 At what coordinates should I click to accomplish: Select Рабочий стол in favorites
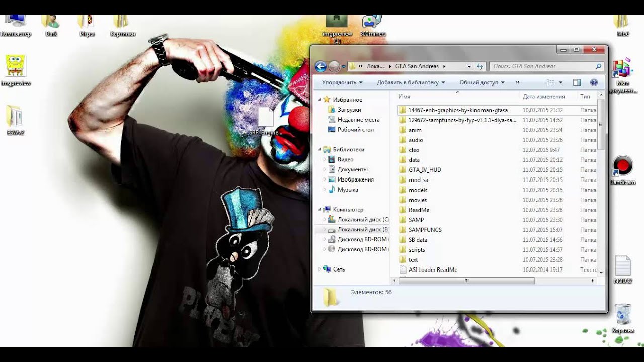point(355,130)
